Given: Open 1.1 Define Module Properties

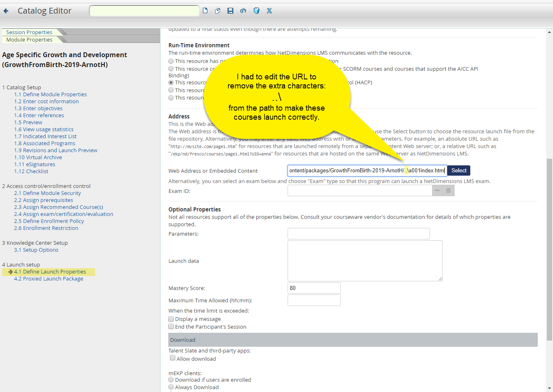Looking at the screenshot, I should click(x=50, y=94).
